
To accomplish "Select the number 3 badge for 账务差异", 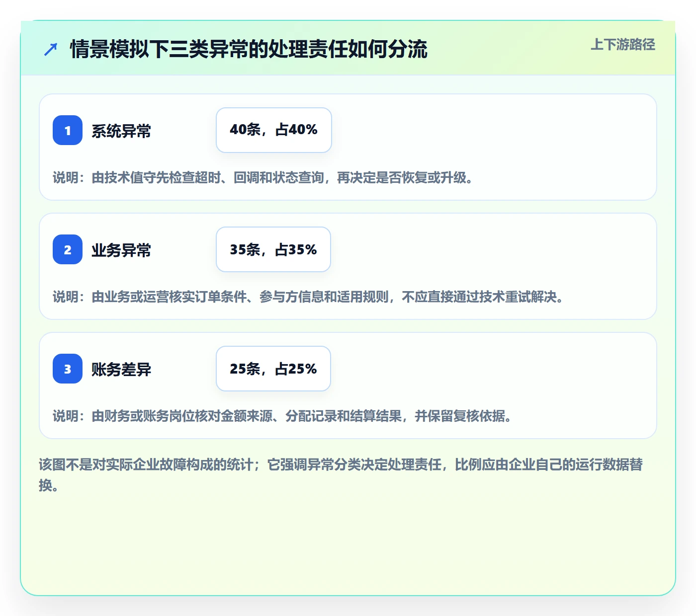I will (x=68, y=369).
